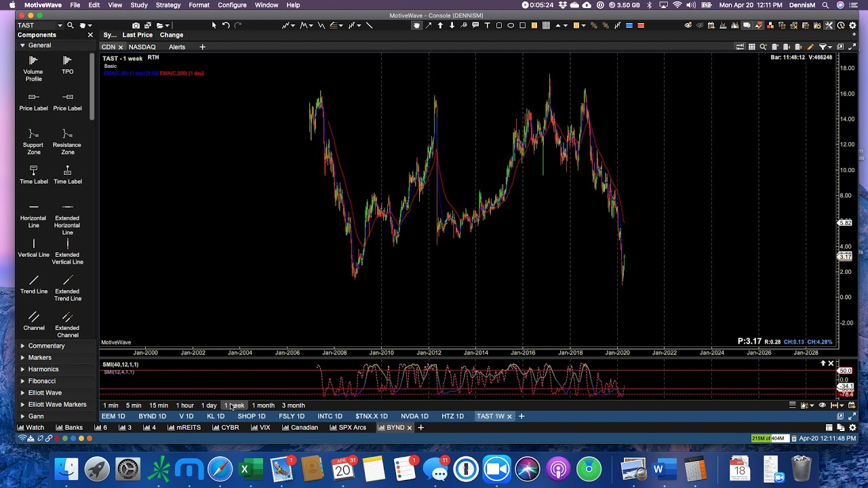Open the TAST symbol dropdown
This screenshot has width=868, height=488.
(60, 25)
